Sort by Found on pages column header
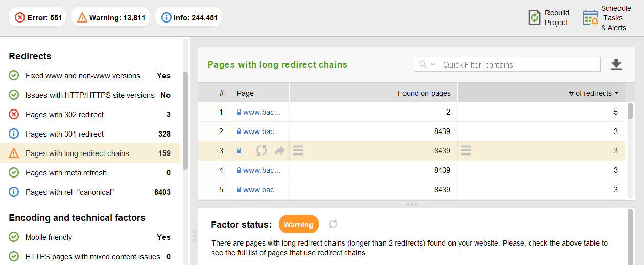This screenshot has height=265, width=644. click(x=373, y=93)
